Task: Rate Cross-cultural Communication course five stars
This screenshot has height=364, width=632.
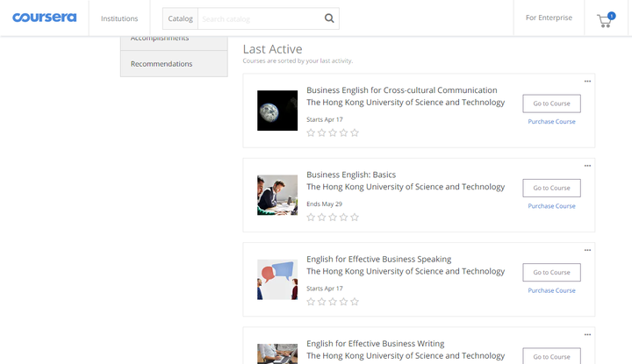Action: coord(355,132)
